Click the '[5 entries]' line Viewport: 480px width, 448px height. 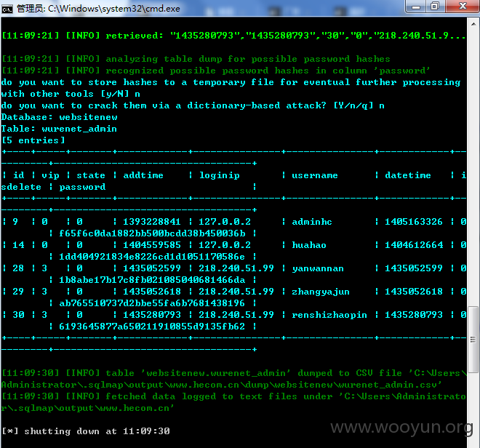click(33, 140)
